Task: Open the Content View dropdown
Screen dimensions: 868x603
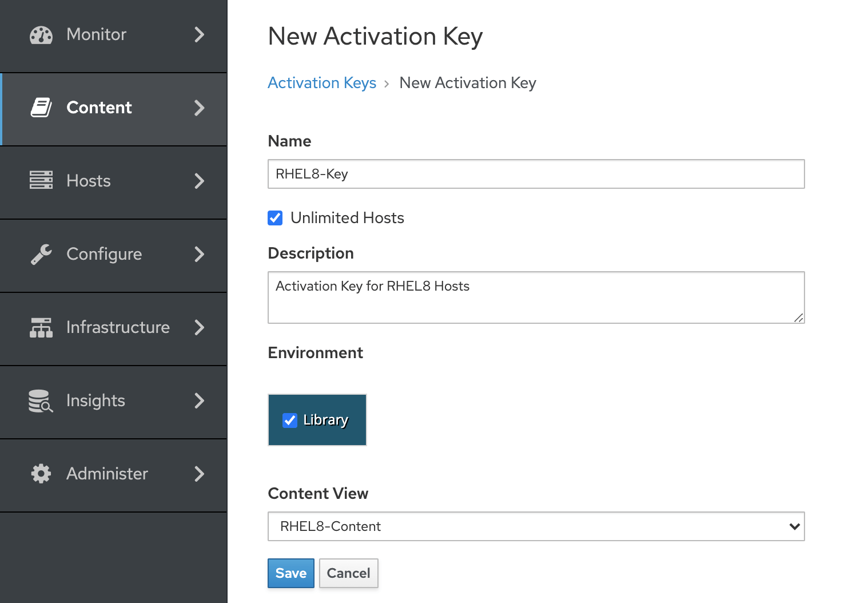Action: click(x=536, y=526)
